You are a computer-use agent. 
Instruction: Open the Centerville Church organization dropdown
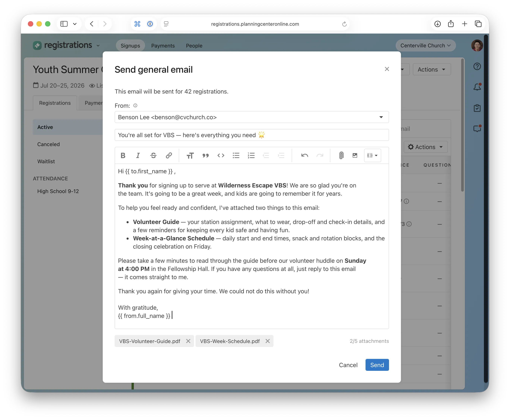coord(425,45)
